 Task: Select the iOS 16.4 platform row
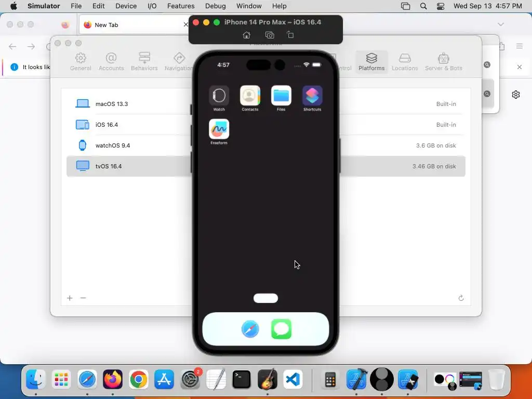tap(265, 125)
